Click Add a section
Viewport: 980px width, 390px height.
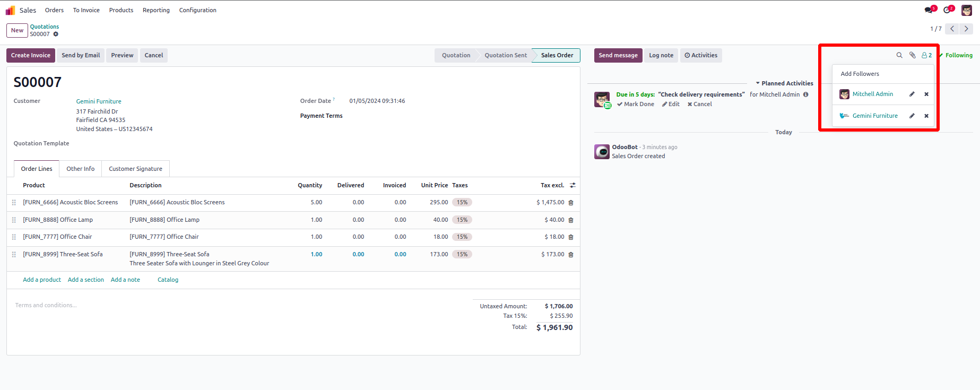click(x=86, y=280)
